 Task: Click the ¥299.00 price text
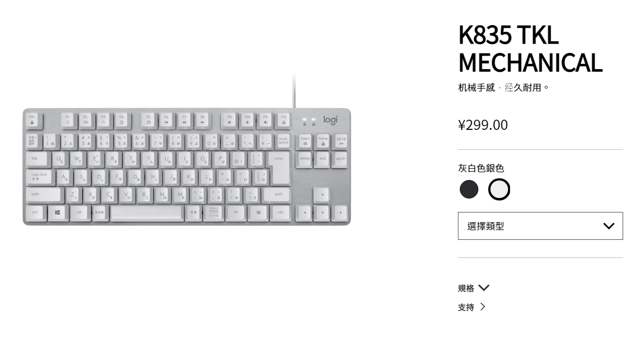(483, 125)
